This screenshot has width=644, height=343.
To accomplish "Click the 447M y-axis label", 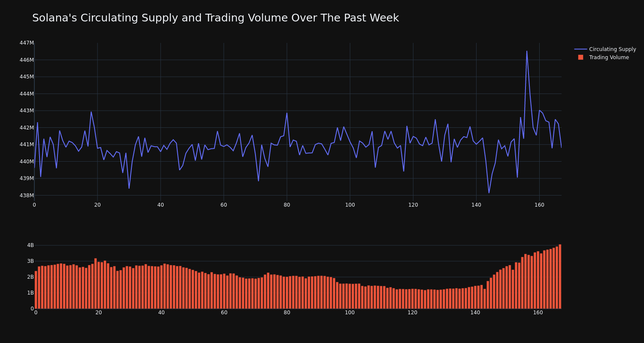I will pyautogui.click(x=27, y=43).
